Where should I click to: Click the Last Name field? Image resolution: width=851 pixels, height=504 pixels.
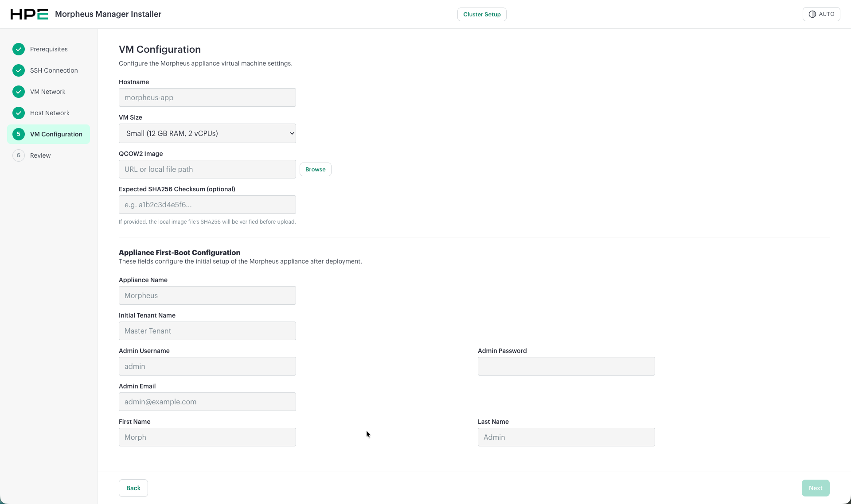click(x=566, y=437)
